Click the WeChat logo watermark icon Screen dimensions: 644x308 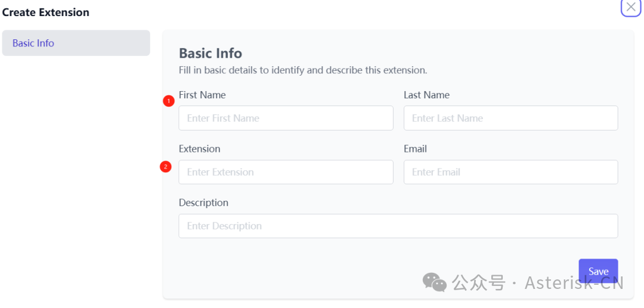434,282
